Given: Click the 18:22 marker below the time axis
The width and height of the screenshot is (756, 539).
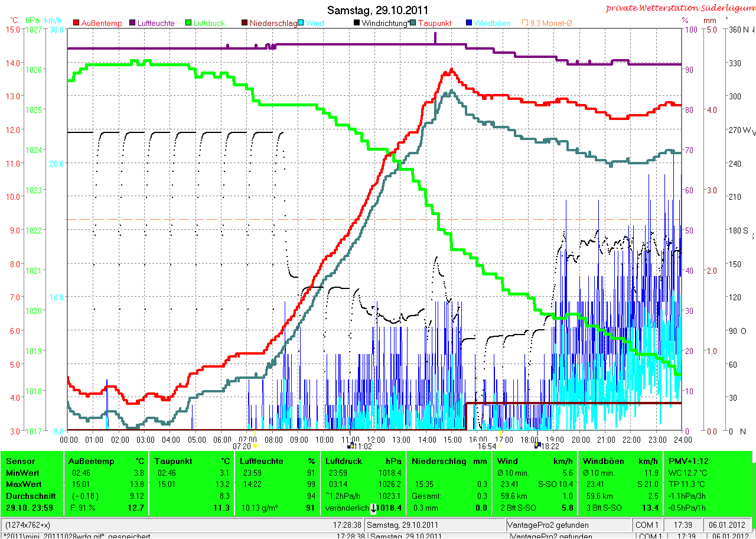Looking at the screenshot, I should pyautogui.click(x=537, y=446).
